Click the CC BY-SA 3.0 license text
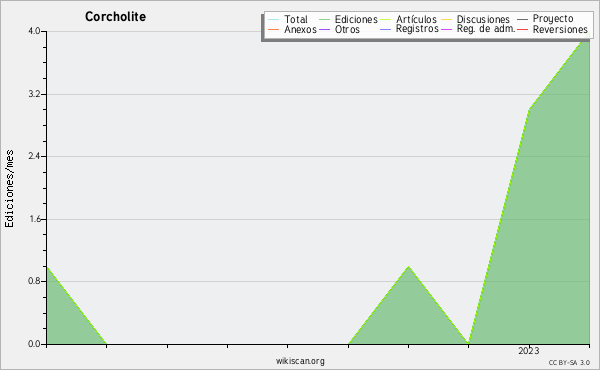Viewport: 600px width, 370px height. [x=569, y=363]
